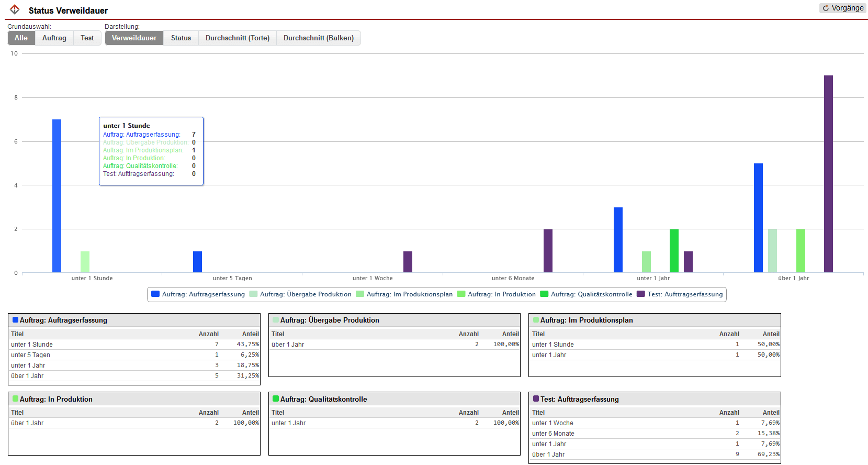Click the purple Test: Aufttragserfassung legend swatch
Screen dimensions: 868x465
click(641, 294)
